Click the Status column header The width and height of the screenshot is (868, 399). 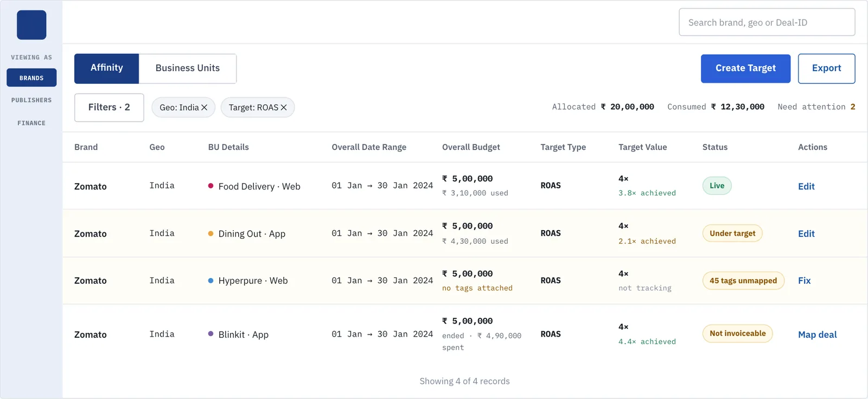714,147
